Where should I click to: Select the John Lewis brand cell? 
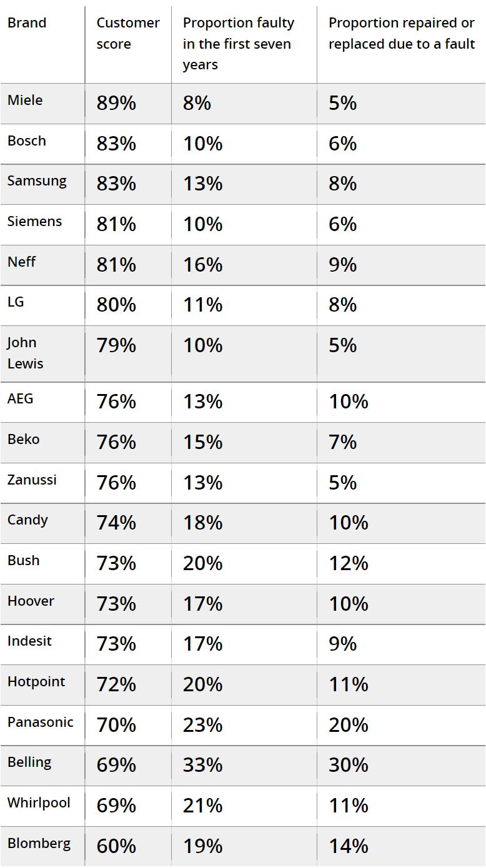click(x=25, y=353)
